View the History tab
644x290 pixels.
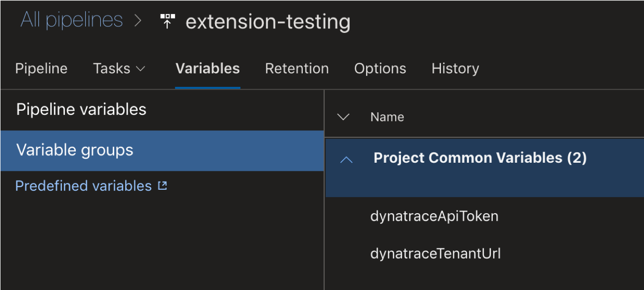coord(455,68)
